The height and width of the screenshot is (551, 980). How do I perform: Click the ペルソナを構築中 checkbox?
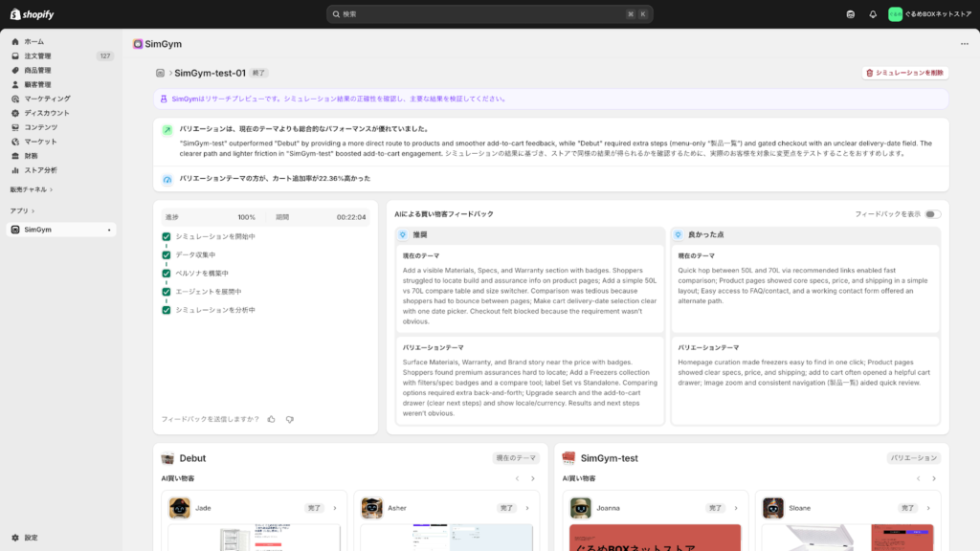pyautogui.click(x=167, y=274)
